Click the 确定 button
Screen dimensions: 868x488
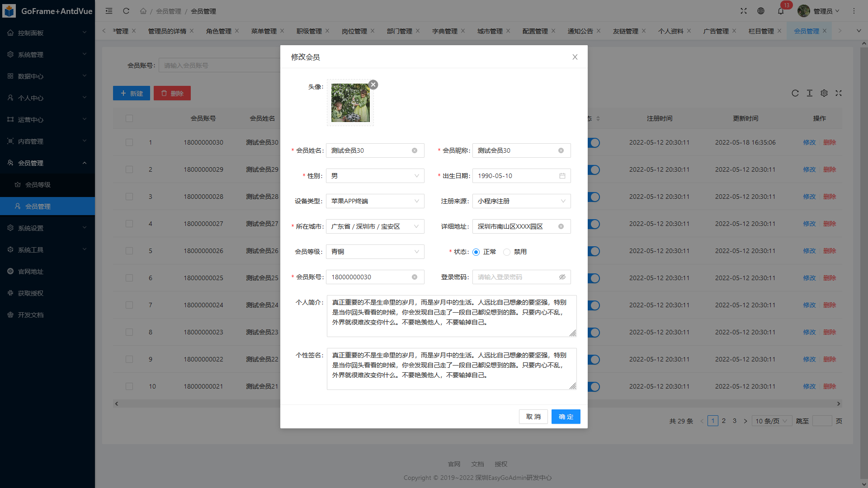566,417
